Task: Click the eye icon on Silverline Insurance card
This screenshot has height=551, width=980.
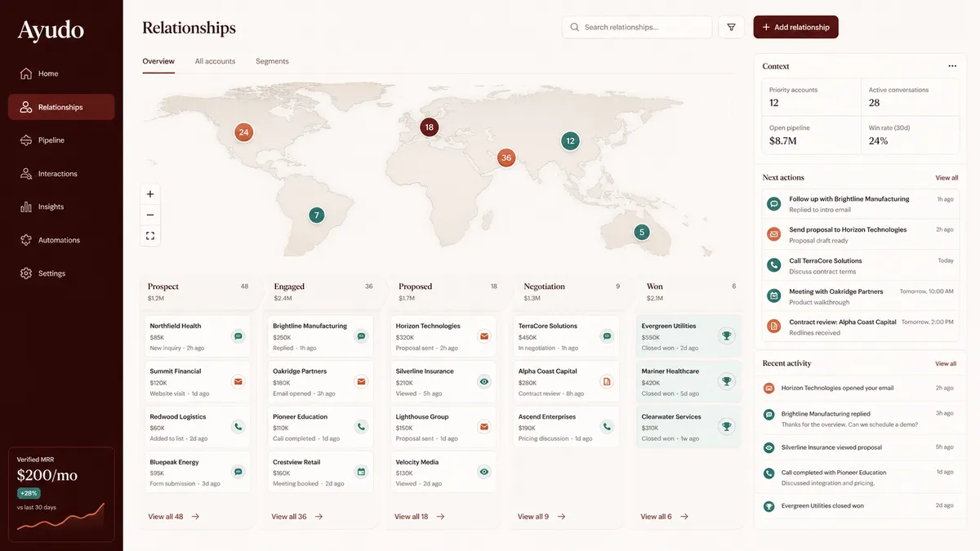Action: [x=484, y=381]
